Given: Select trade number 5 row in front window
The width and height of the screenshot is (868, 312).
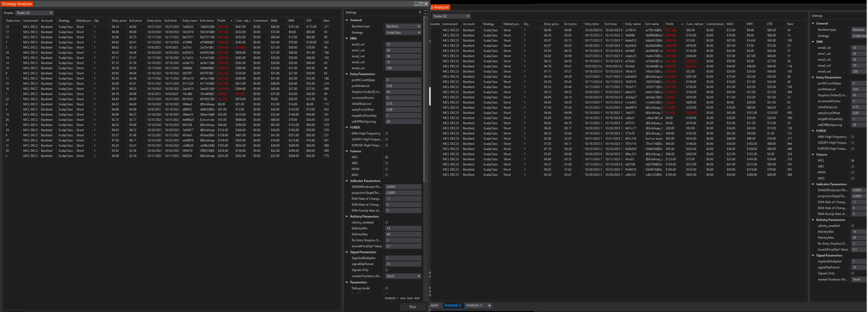Looking at the screenshot, I should (172, 156).
